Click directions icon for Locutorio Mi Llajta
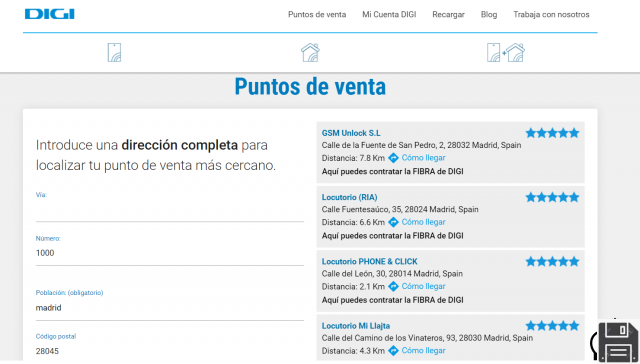 [x=393, y=351]
